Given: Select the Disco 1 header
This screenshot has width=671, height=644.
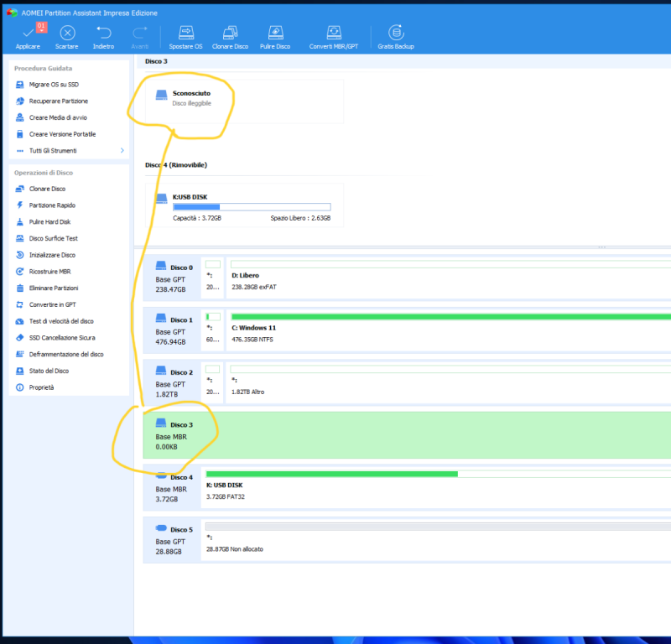Looking at the screenshot, I should pos(172,330).
